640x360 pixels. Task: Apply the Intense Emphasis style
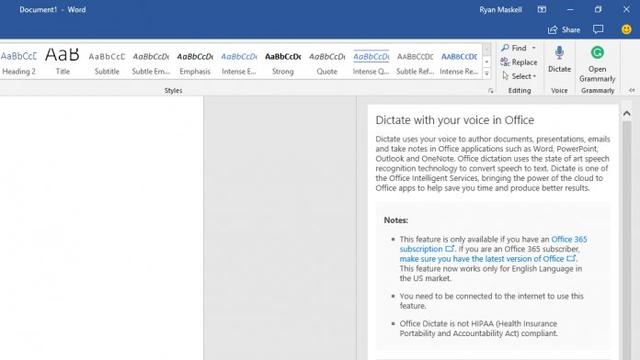[x=239, y=62]
